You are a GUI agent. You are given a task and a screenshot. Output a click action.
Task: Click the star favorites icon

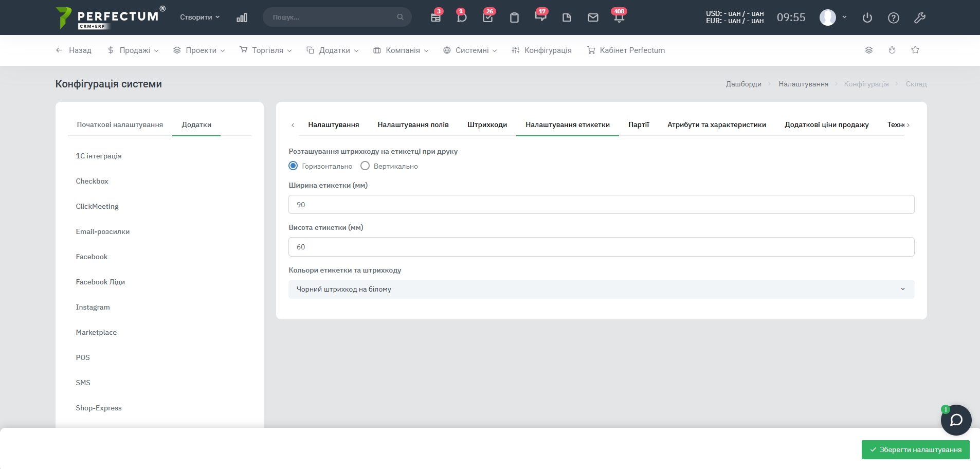coord(915,50)
